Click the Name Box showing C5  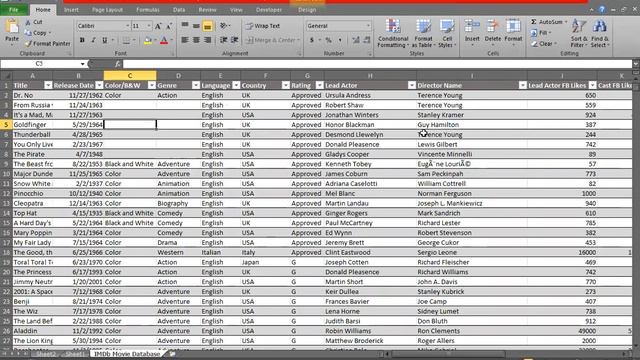39,64
